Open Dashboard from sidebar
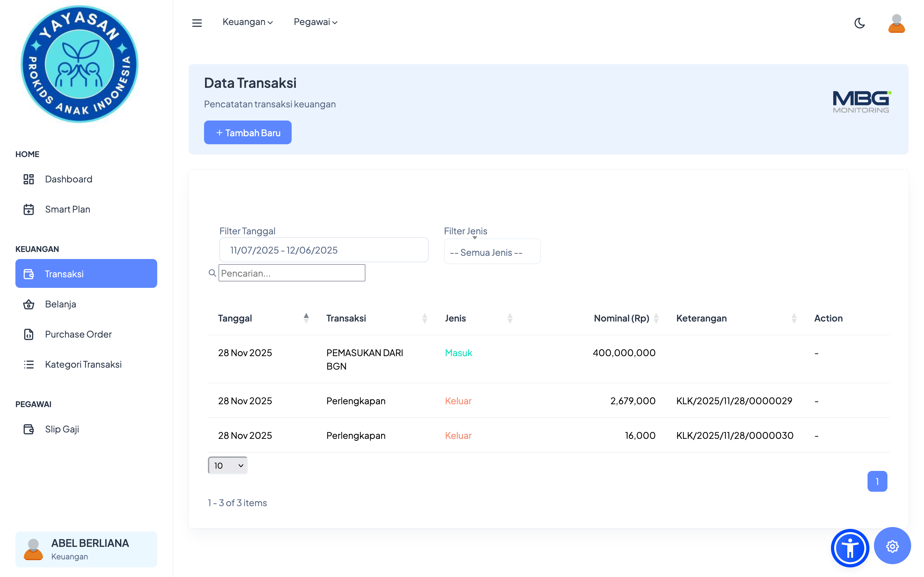Viewport: 924px width, 577px height. click(69, 180)
